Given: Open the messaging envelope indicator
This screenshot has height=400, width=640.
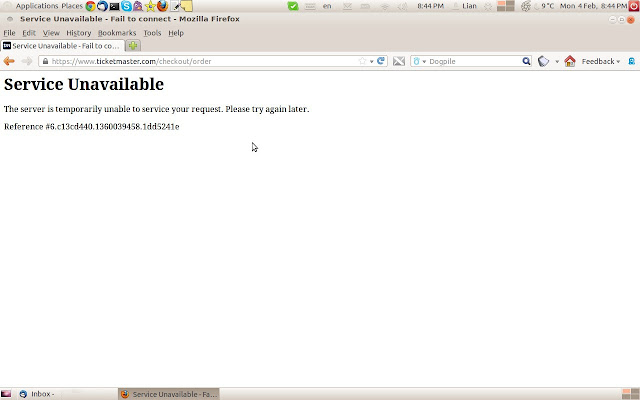Looking at the screenshot, I should [347, 6].
